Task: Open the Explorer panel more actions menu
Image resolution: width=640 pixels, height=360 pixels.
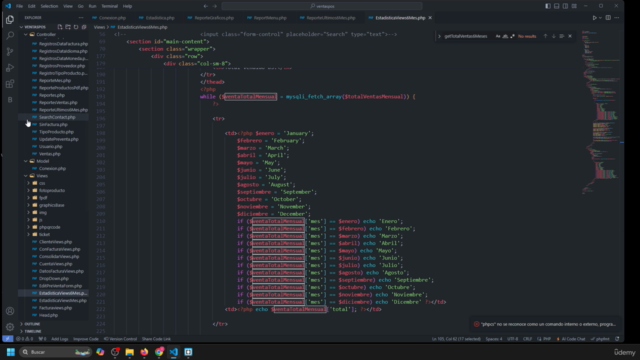Action: point(81,18)
